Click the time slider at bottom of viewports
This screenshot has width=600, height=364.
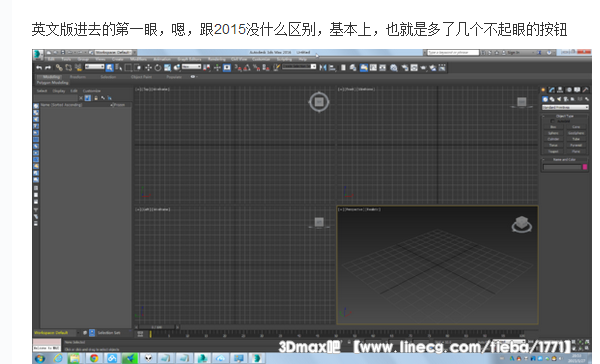tap(157, 327)
